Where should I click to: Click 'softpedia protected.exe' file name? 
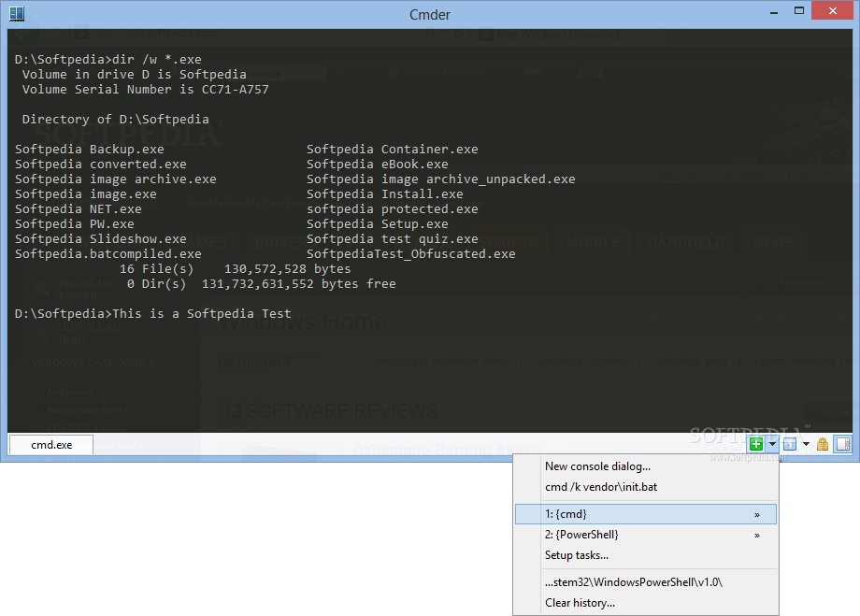[x=393, y=209]
